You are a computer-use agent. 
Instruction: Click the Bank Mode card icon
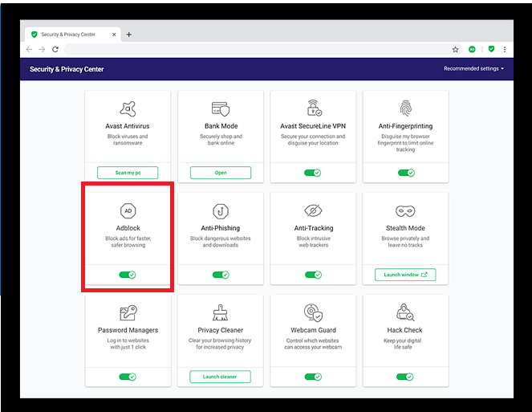coord(221,108)
